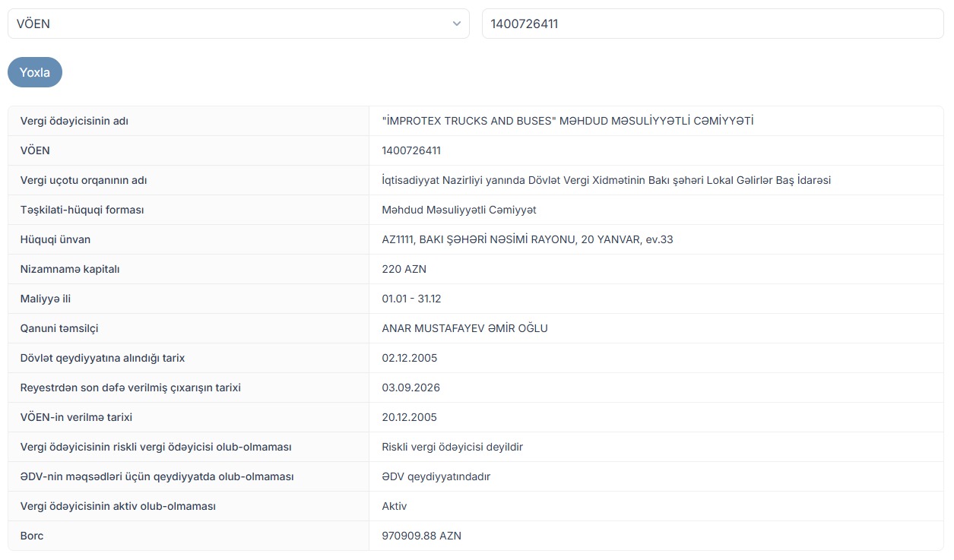Click the 'Borc' row label

tap(32, 536)
